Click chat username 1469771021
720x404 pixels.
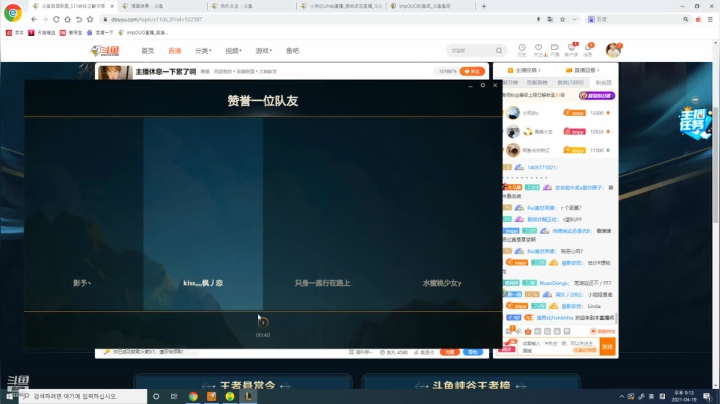point(542,168)
